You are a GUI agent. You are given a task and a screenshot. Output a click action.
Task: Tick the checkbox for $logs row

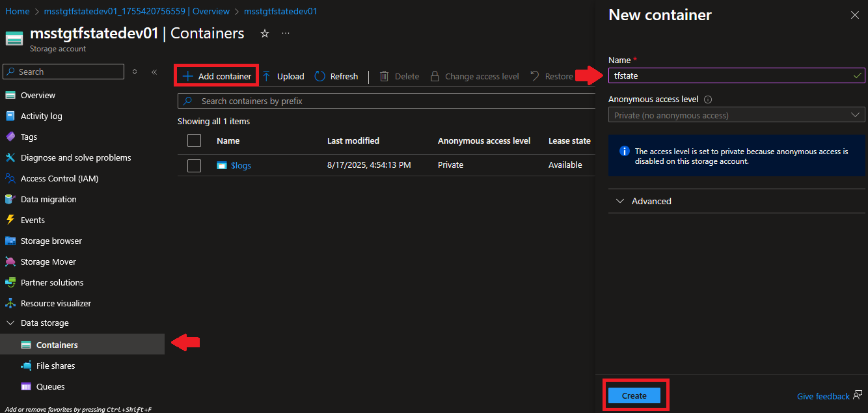(x=194, y=165)
